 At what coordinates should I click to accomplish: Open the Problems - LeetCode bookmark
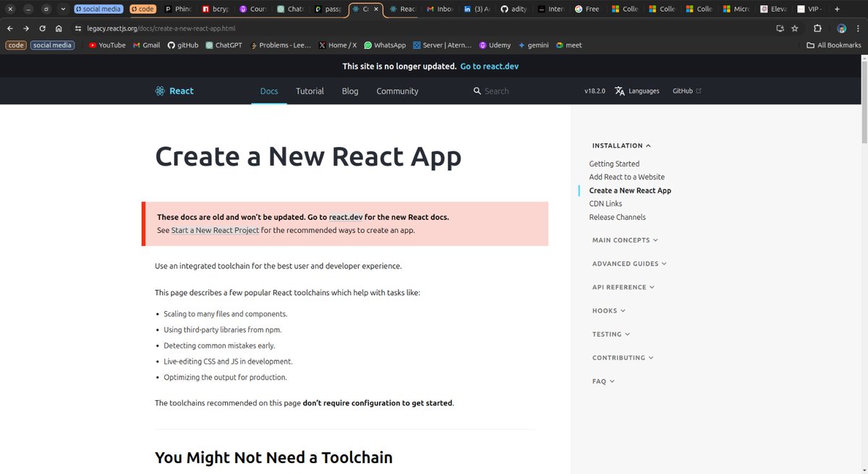(281, 45)
